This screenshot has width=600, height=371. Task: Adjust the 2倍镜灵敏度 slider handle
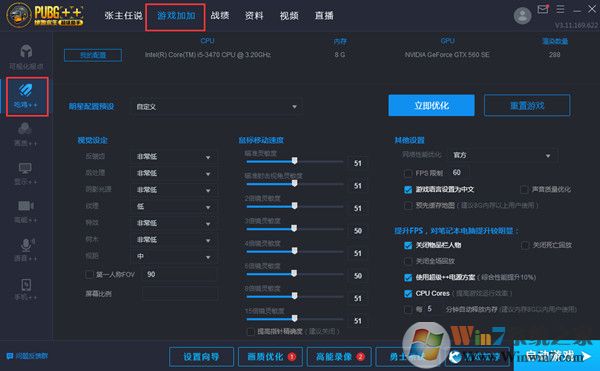click(x=294, y=206)
